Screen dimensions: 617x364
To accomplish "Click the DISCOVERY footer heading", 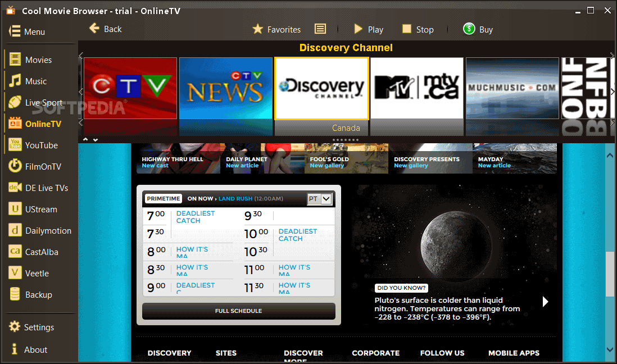I will [x=169, y=353].
